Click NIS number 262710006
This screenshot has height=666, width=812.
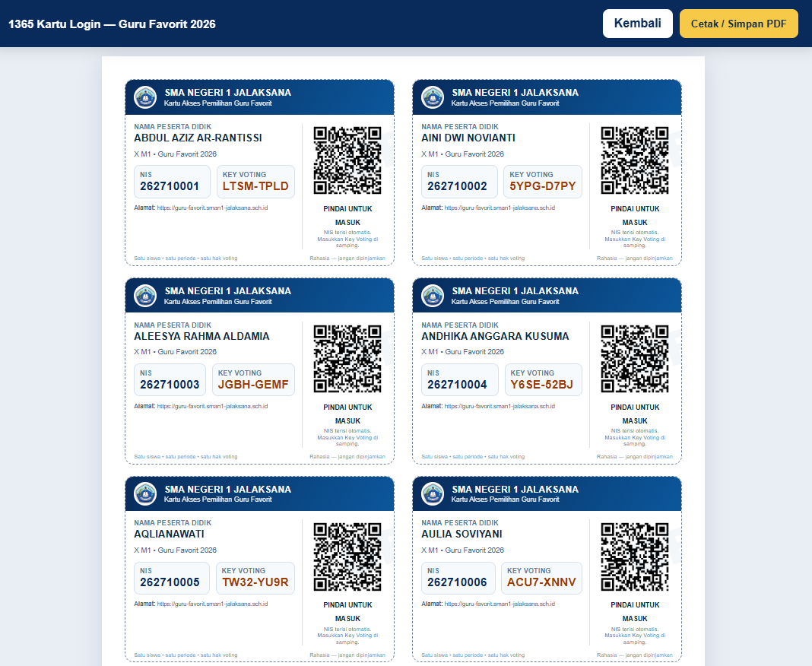tap(457, 582)
